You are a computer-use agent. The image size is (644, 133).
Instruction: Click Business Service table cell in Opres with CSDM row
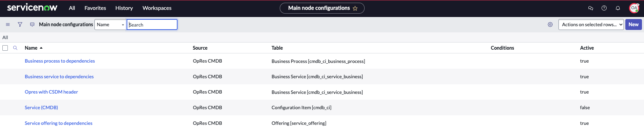pos(317,92)
